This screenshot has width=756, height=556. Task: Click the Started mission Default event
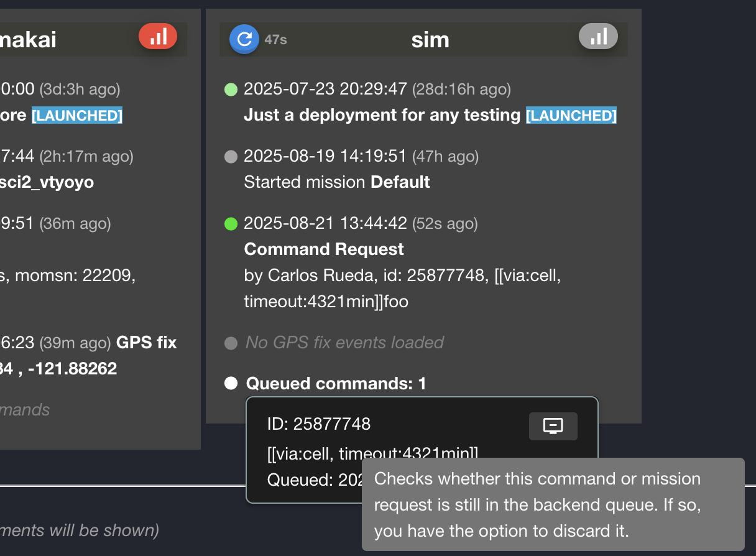tap(337, 182)
